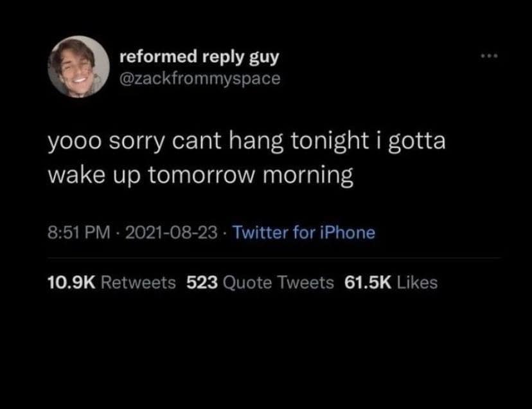View the 10.9K Retweets list
The image size is (532, 409).
click(x=112, y=282)
